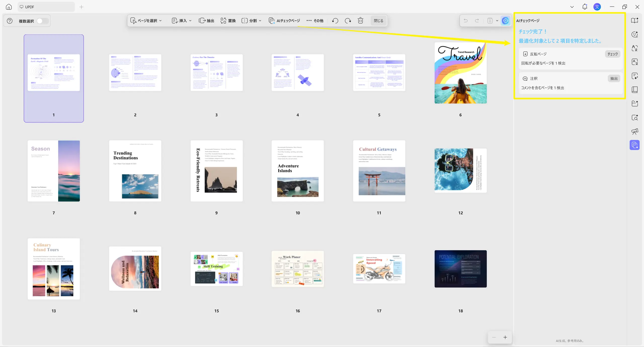644x347 pixels.
Task: Expand the 挿入 dropdown menu
Action: click(182, 21)
